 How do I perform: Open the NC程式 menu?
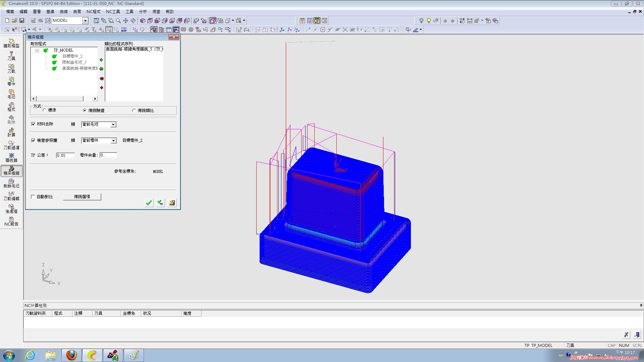93,12
